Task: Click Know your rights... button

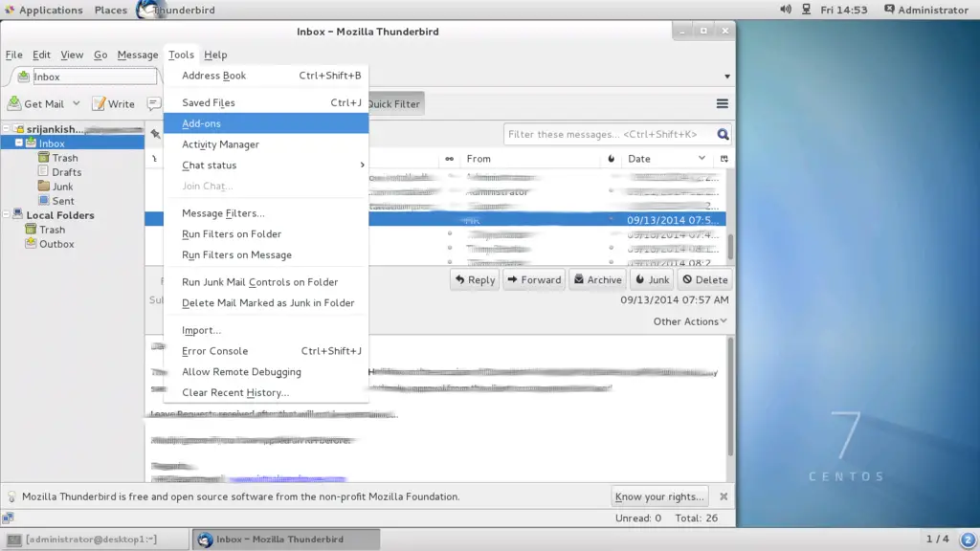Action: [659, 496]
